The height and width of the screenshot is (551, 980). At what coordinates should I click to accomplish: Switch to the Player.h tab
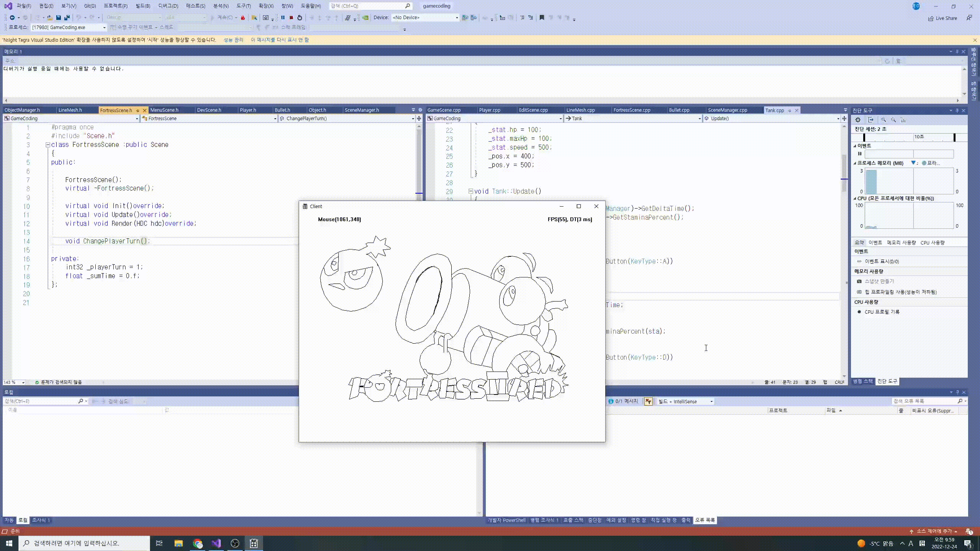click(248, 110)
